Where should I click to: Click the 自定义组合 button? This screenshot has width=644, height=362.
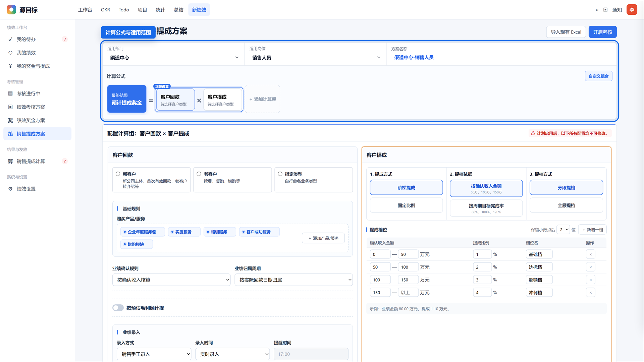[x=598, y=76]
